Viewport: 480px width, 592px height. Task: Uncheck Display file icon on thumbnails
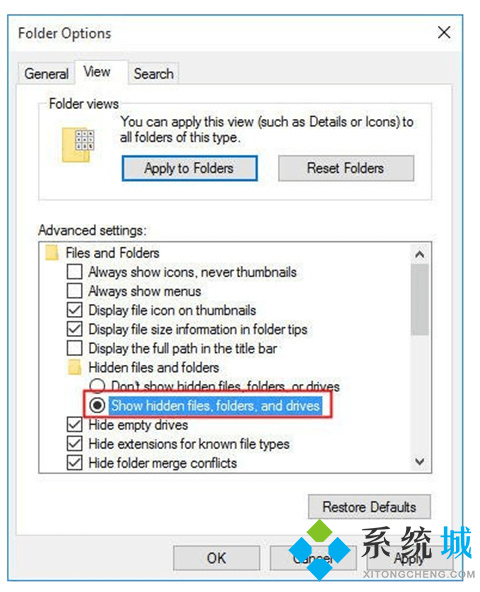74,310
